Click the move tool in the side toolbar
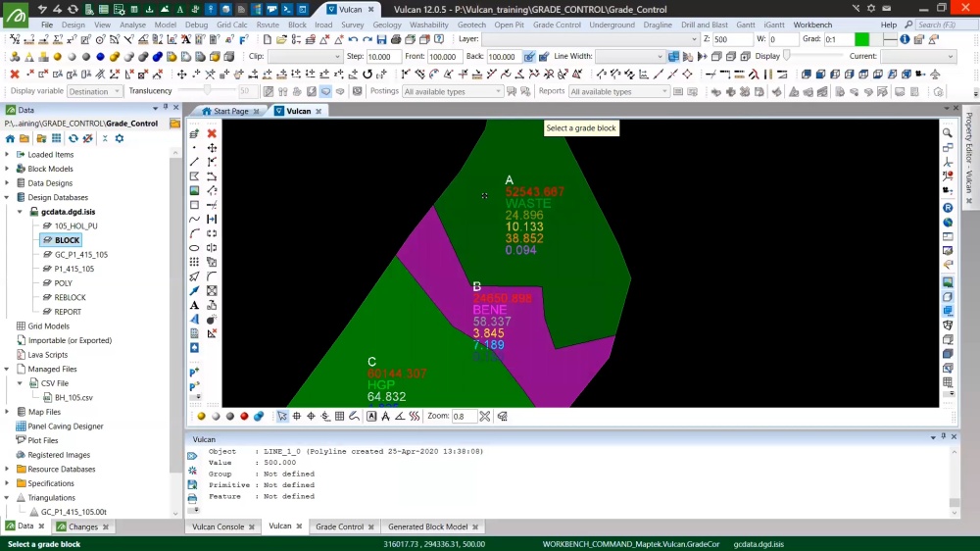Screen dimensions: 980x551 [212, 148]
